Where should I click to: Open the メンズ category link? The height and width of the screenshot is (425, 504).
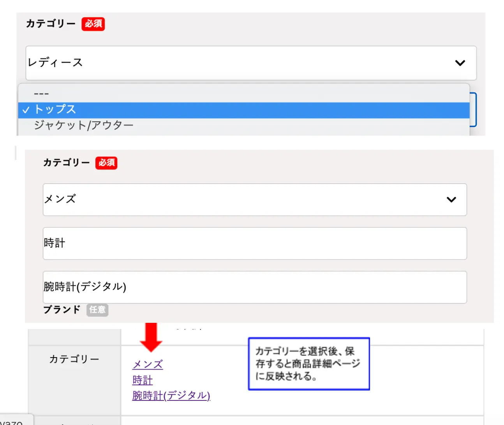[x=147, y=365]
